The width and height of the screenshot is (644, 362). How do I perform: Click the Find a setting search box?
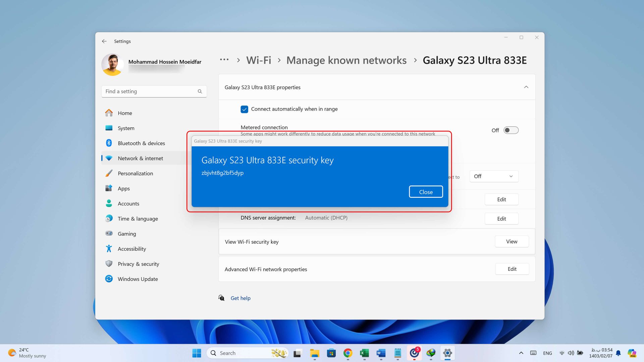154,91
